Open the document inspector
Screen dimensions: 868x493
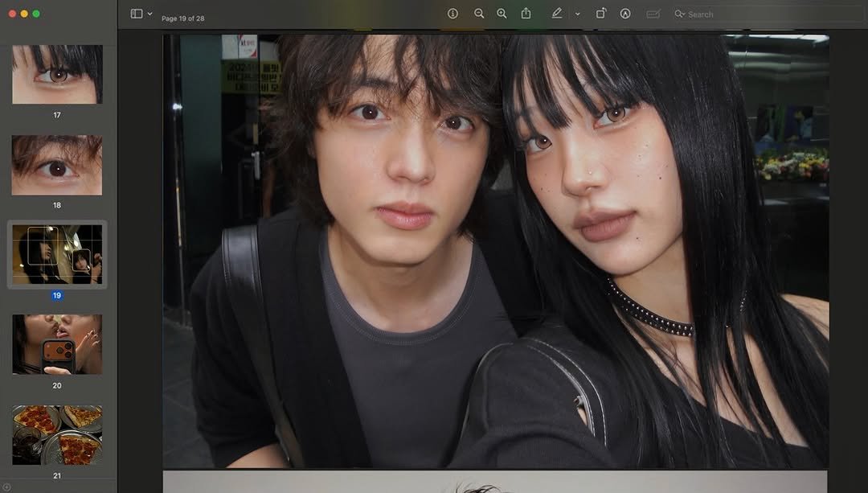click(452, 14)
